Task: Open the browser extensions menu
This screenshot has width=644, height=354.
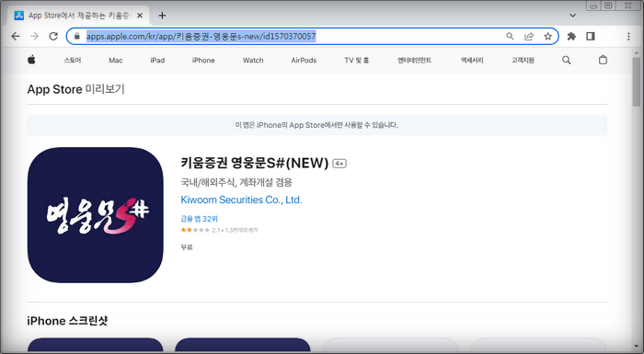Action: point(571,36)
